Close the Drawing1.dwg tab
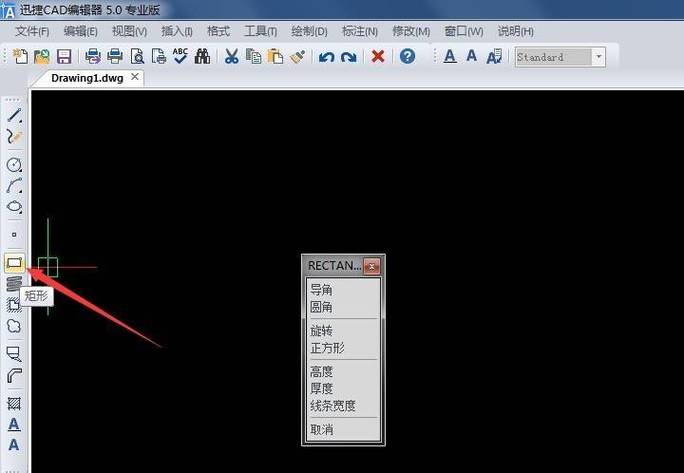This screenshot has height=473, width=684. click(135, 77)
